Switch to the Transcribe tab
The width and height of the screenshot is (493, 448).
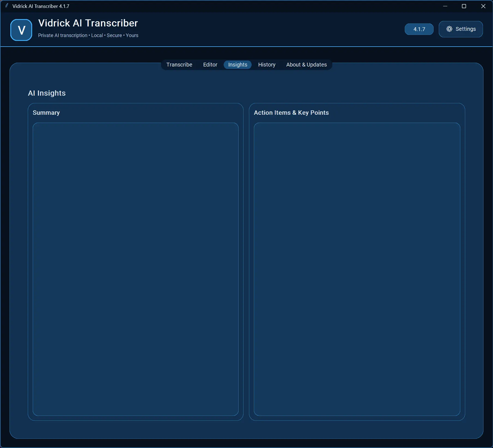[179, 65]
